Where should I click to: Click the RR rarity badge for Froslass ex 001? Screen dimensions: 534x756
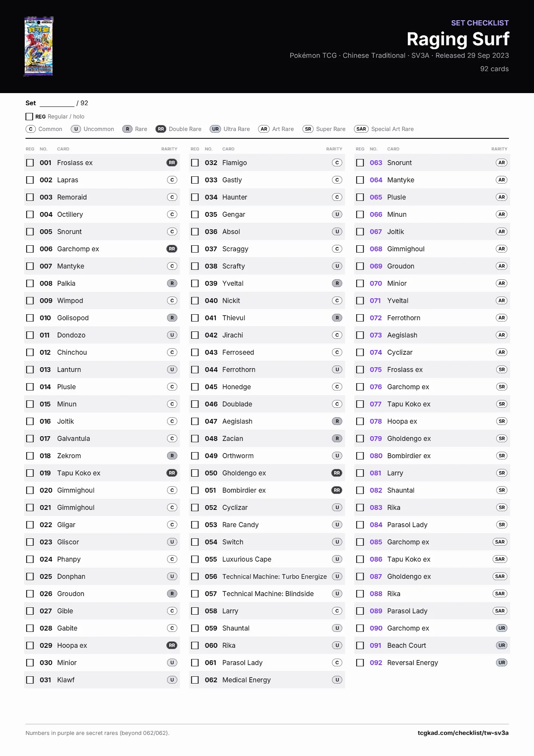pos(172,162)
